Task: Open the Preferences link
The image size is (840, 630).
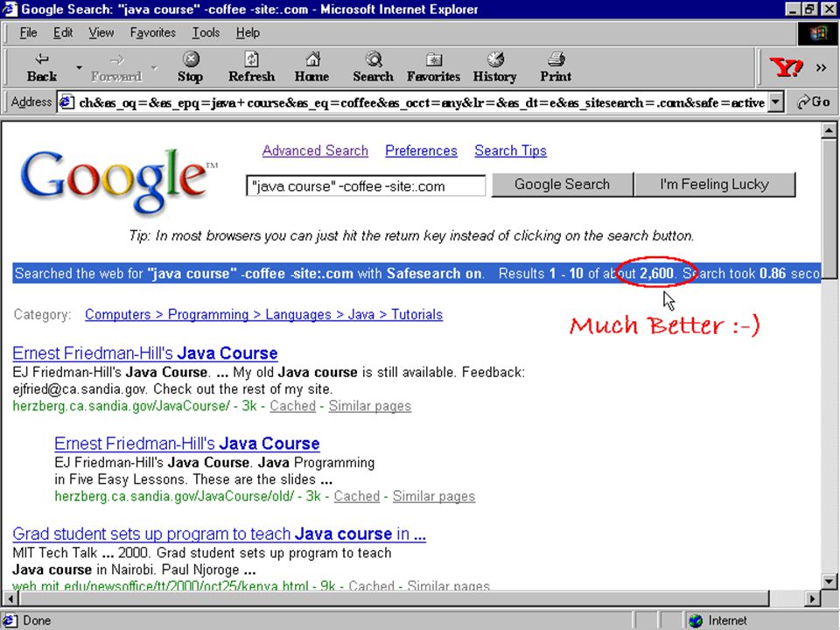Action: tap(421, 151)
